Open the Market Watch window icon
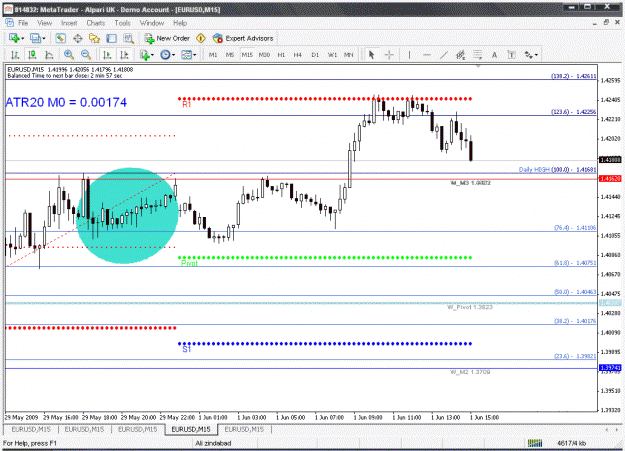This screenshot has width=625, height=451. (61, 38)
